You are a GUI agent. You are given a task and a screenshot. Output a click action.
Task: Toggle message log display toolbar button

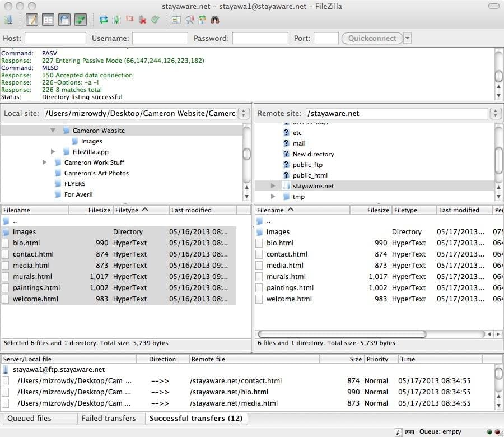(x=31, y=20)
